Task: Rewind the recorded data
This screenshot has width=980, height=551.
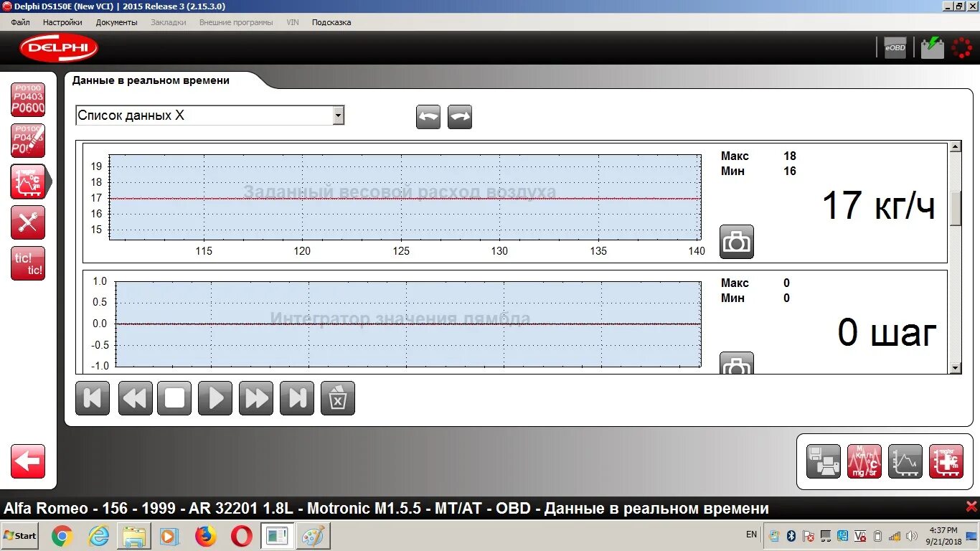Action: (x=135, y=398)
